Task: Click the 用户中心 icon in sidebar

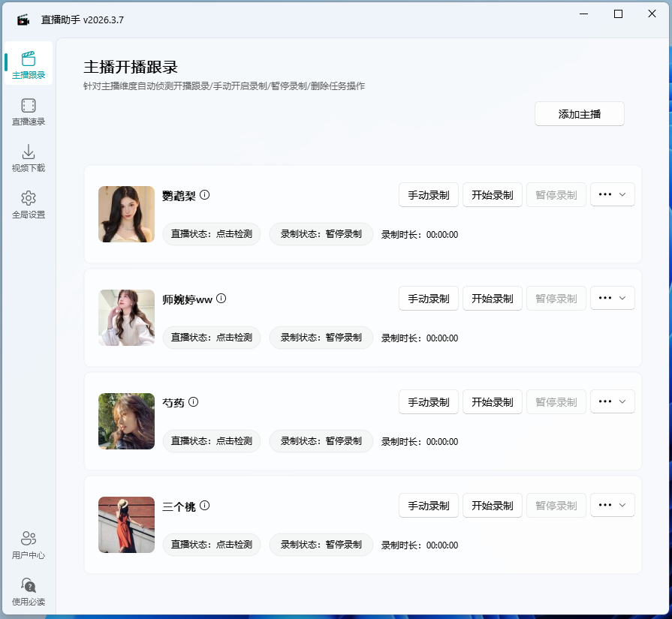Action: point(28,543)
